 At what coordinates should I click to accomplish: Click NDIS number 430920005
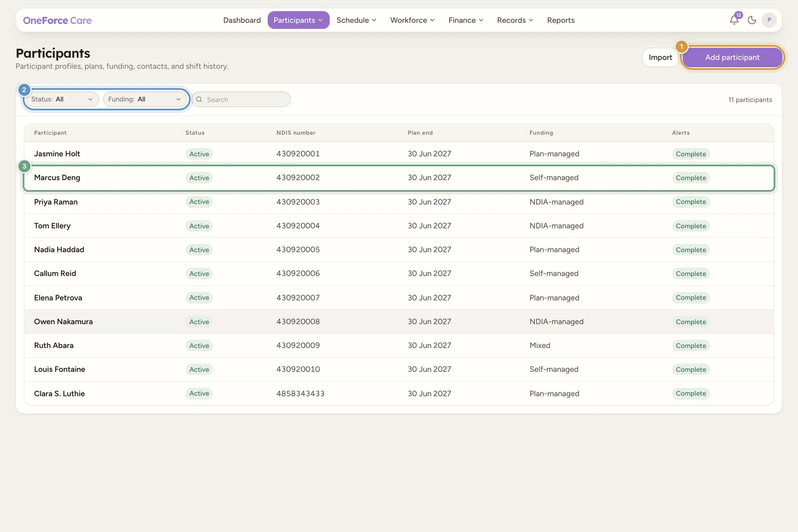[x=298, y=250]
